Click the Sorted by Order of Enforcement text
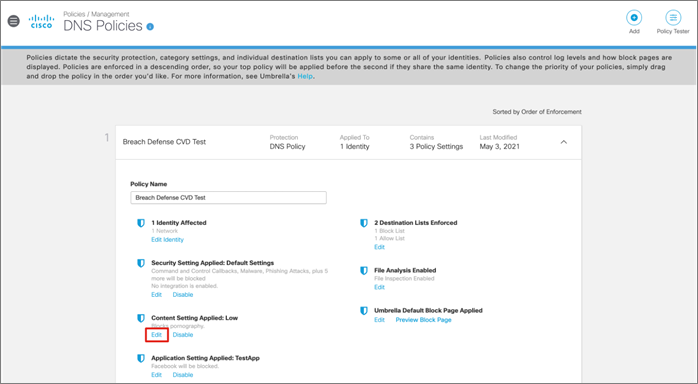Image resolution: width=698 pixels, height=384 pixels. 537,112
